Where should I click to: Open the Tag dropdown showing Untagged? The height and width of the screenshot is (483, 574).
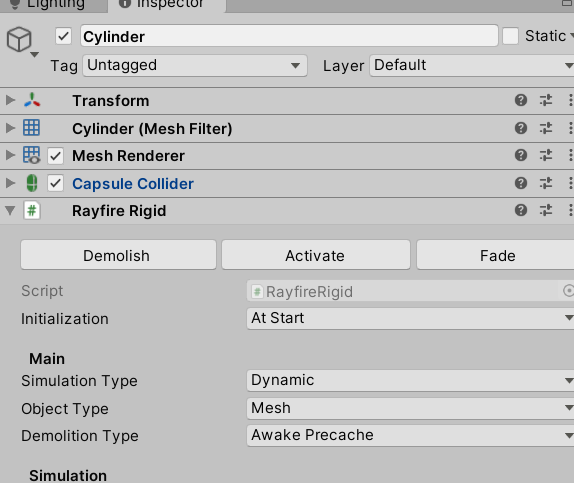(x=195, y=66)
